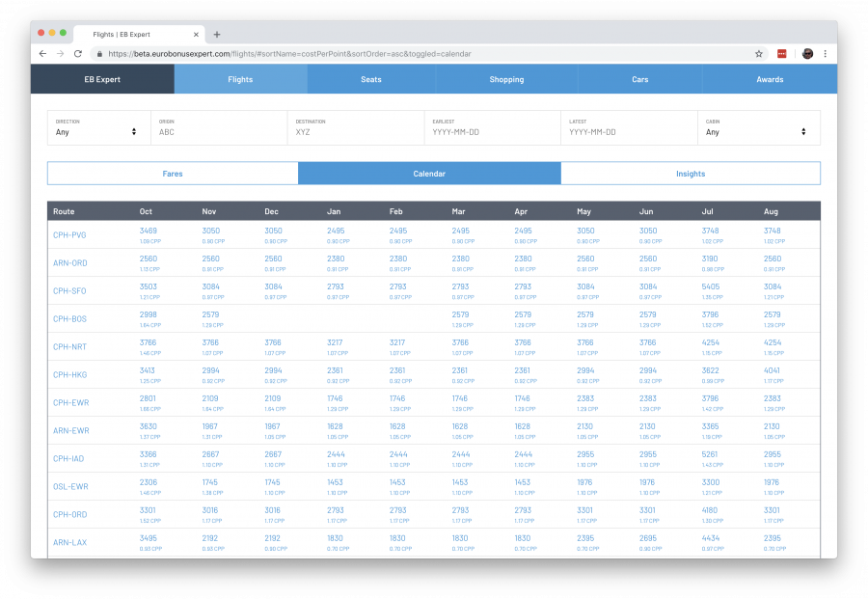Open the Seats navigation tab
868x599 pixels.
point(371,79)
